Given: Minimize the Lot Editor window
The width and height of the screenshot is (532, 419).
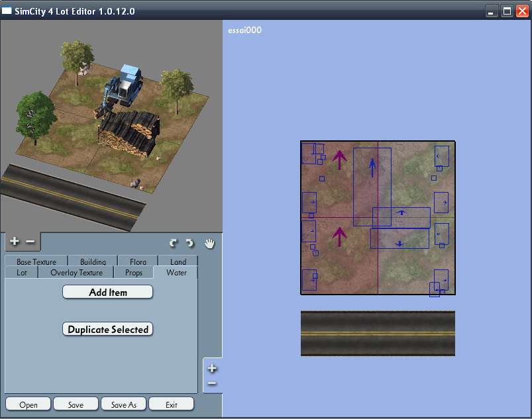Looking at the screenshot, I should [491, 11].
